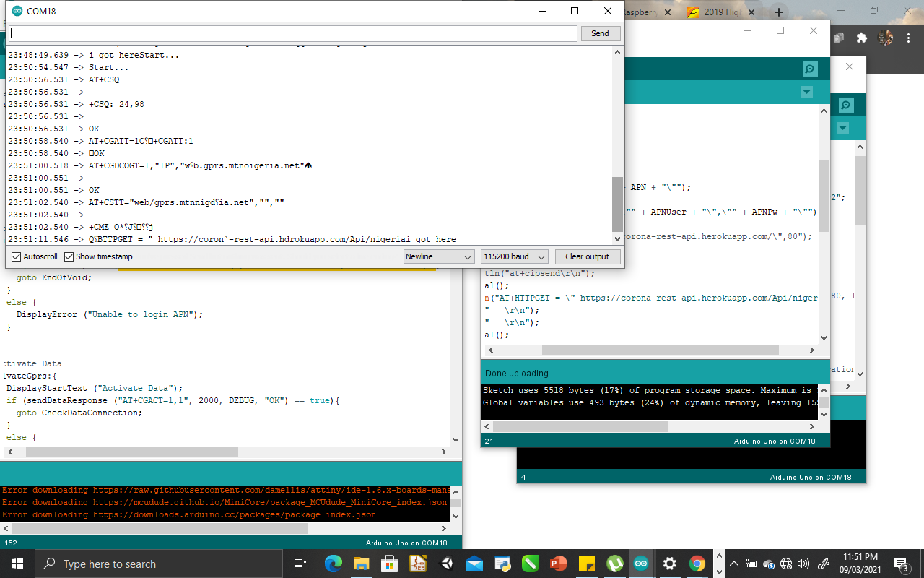
Task: Expand hidden icons in the system tray
Action: click(x=734, y=564)
